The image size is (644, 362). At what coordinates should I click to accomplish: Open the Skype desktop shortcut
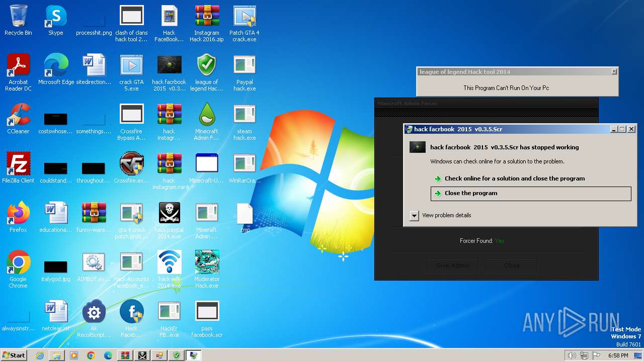(56, 20)
